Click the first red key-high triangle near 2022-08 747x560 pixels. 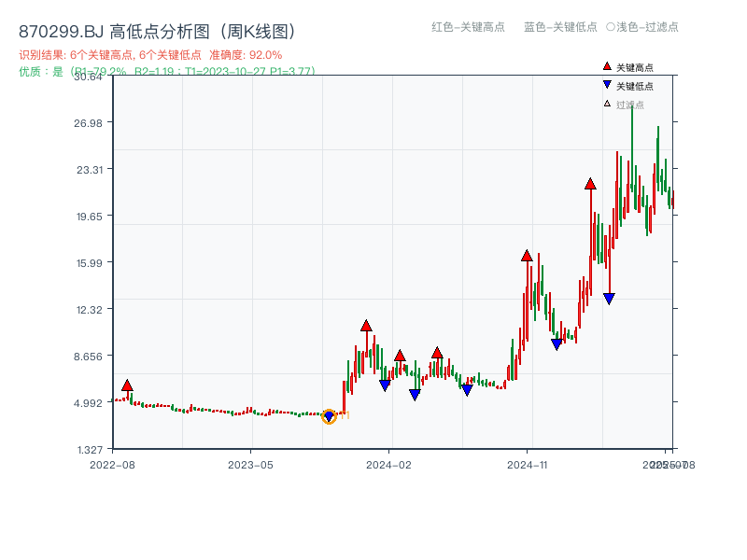click(x=126, y=384)
